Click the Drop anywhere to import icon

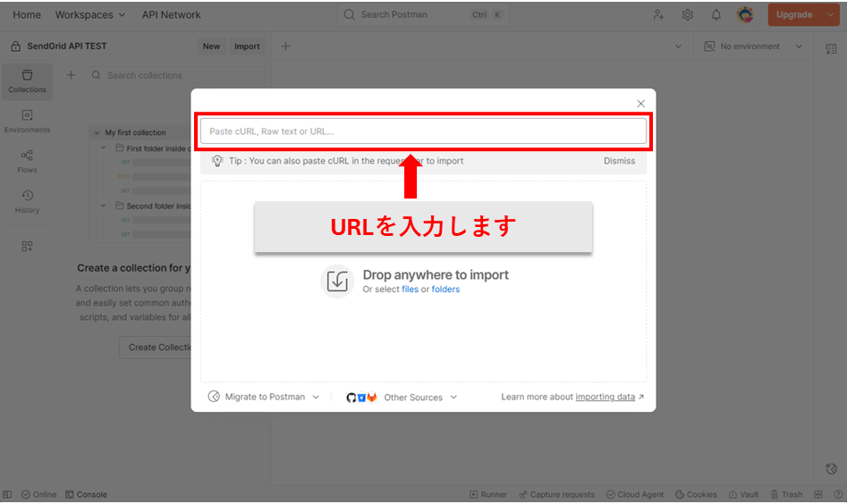click(x=337, y=281)
